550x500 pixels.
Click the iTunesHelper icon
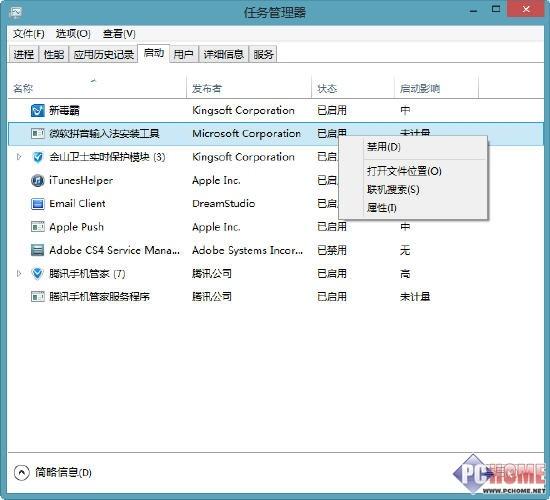[x=38, y=180]
